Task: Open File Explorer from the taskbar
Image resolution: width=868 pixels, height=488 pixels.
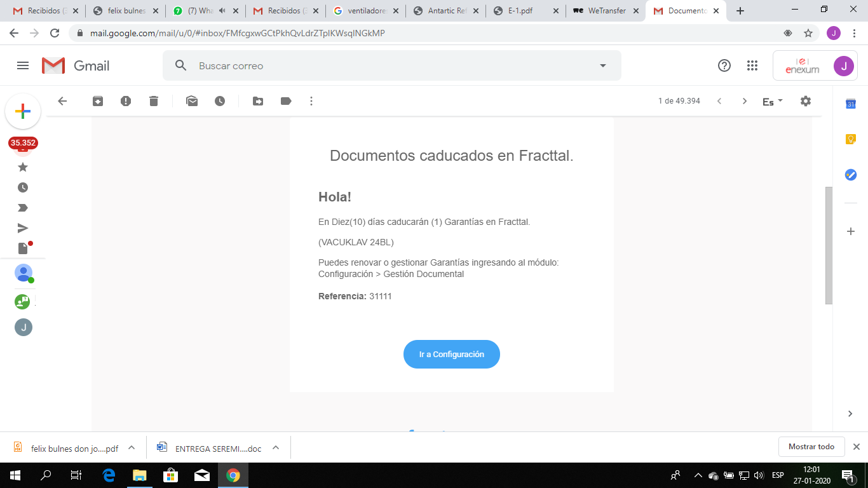Action: (139, 475)
